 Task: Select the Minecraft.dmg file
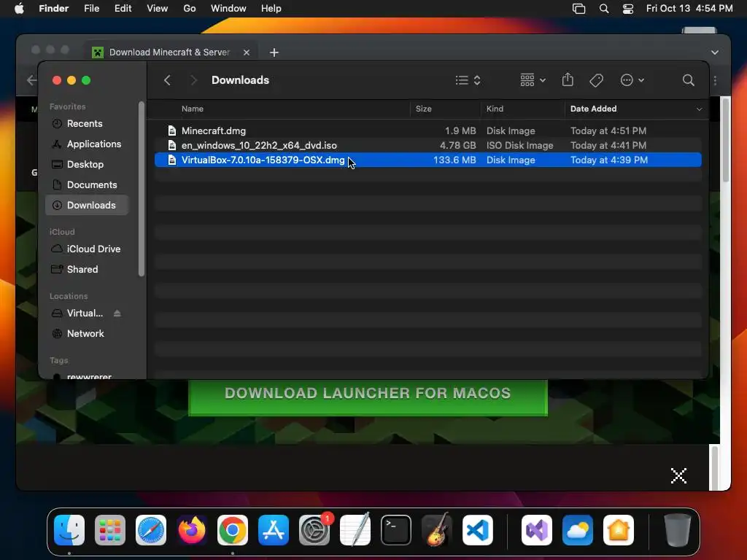tap(427, 131)
